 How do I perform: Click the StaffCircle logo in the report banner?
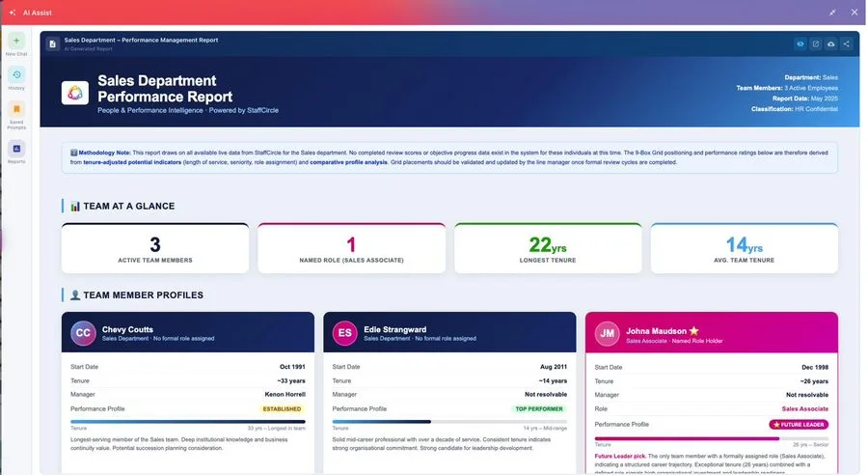[x=74, y=93]
